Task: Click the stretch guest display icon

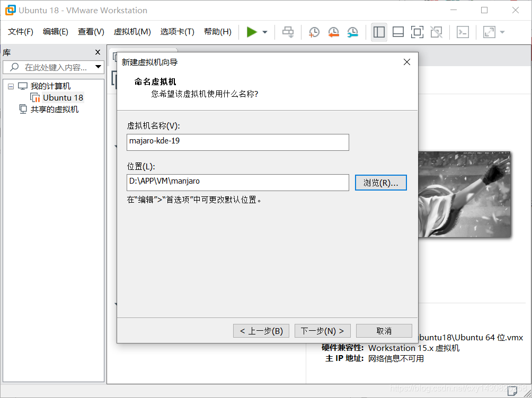Action: tap(489, 32)
